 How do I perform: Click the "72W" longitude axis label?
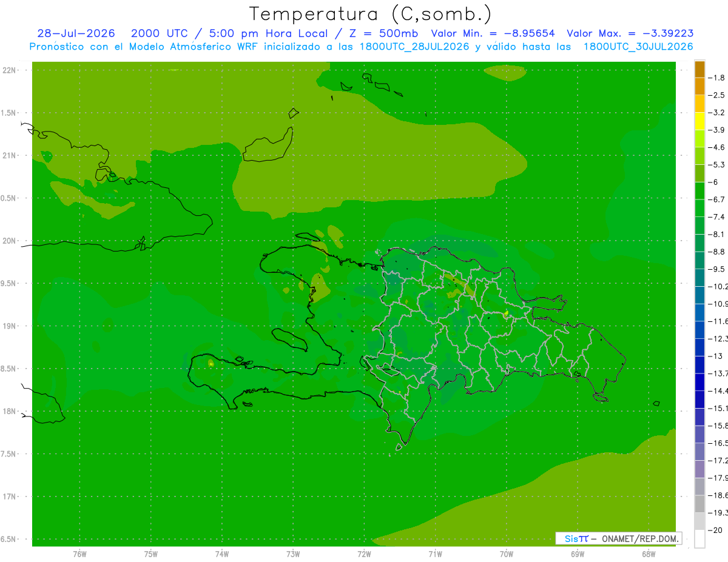(364, 554)
